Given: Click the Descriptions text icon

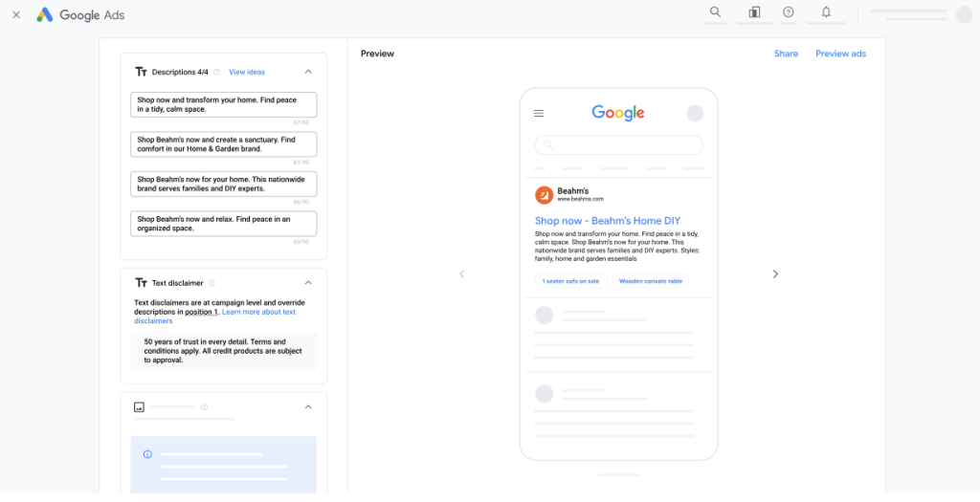Looking at the screenshot, I should 141,72.
